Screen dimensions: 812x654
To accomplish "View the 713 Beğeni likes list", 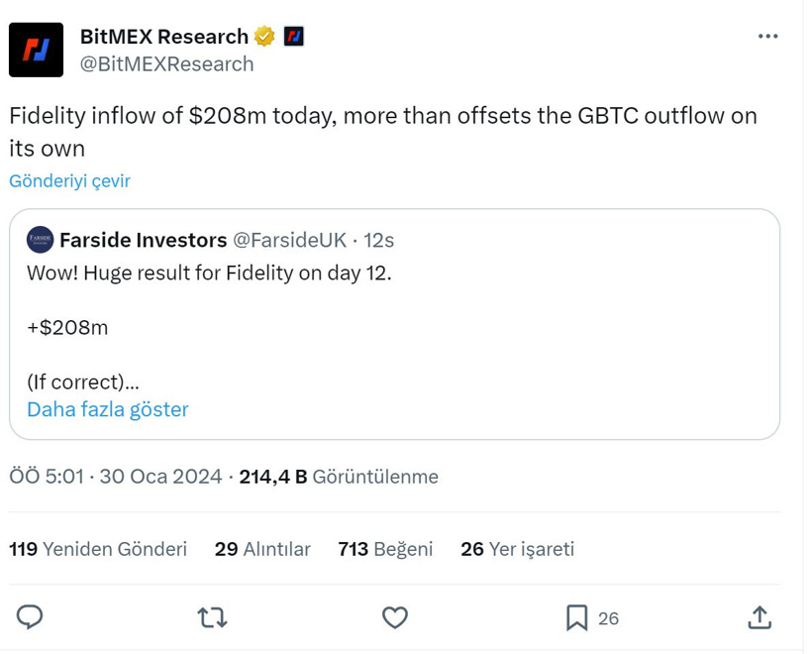I will click(385, 549).
